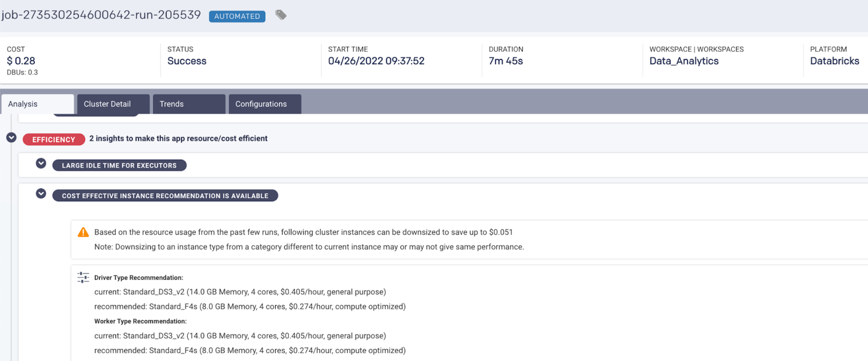The width and height of the screenshot is (868, 361).
Task: Click the COST EFFECTIVE INSTANCE RECOMMENDATION pill
Action: [x=165, y=196]
